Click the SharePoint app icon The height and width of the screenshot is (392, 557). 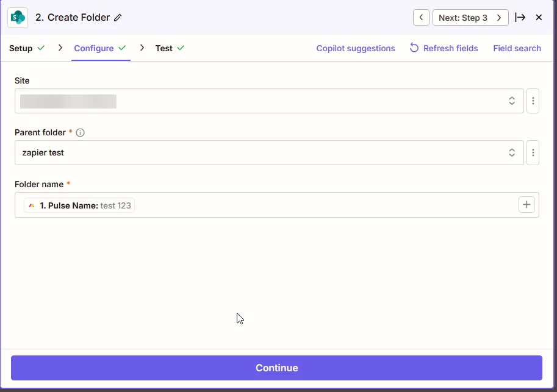18,18
